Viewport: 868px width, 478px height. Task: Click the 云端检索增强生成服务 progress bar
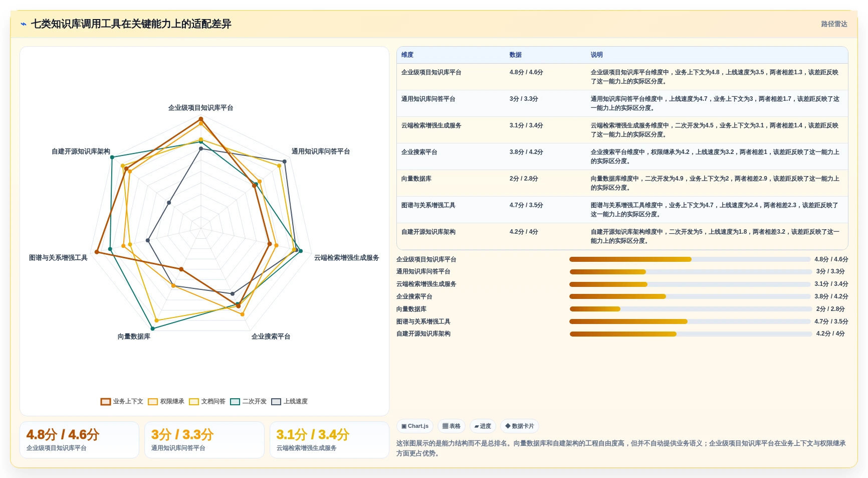pos(690,284)
